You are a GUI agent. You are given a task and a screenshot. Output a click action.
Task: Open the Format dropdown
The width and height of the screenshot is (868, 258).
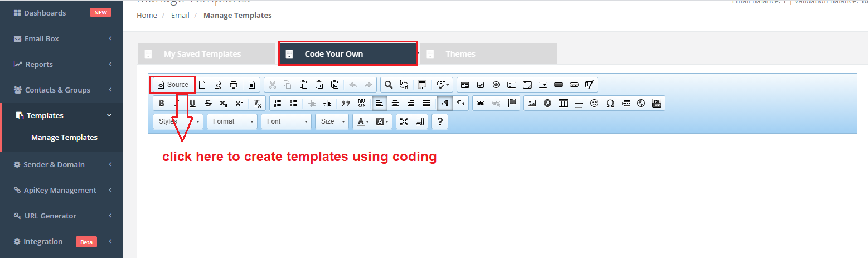pyautogui.click(x=232, y=121)
